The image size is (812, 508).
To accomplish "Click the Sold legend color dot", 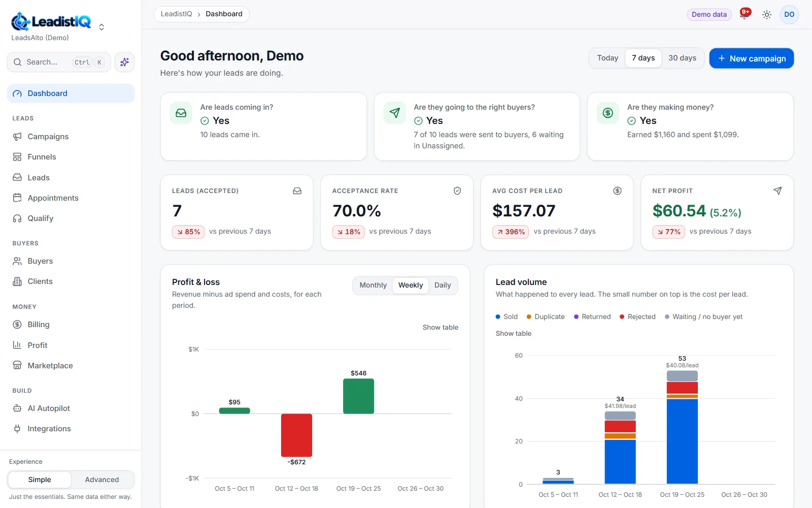I will point(498,317).
